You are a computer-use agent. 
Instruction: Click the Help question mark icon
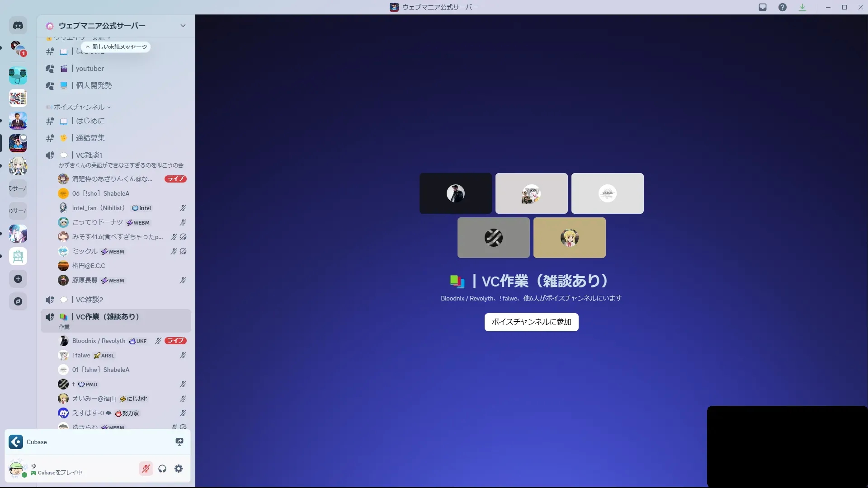click(783, 7)
